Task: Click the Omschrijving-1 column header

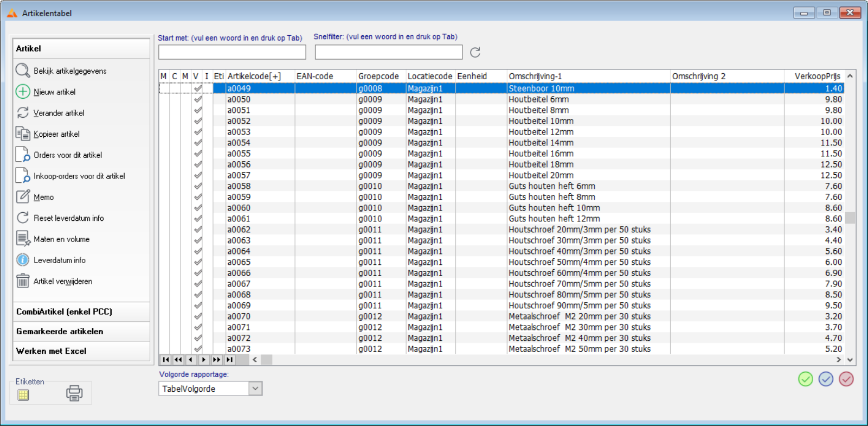Action: [588, 76]
